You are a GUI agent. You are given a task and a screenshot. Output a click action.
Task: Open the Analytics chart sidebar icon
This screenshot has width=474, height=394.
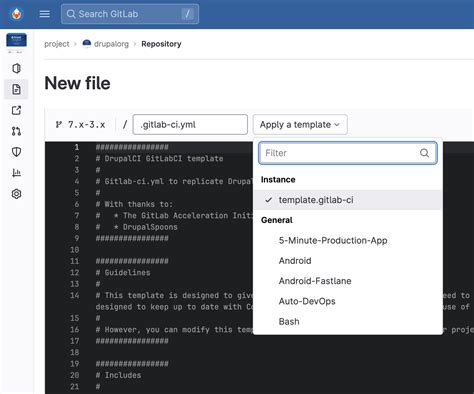16,173
